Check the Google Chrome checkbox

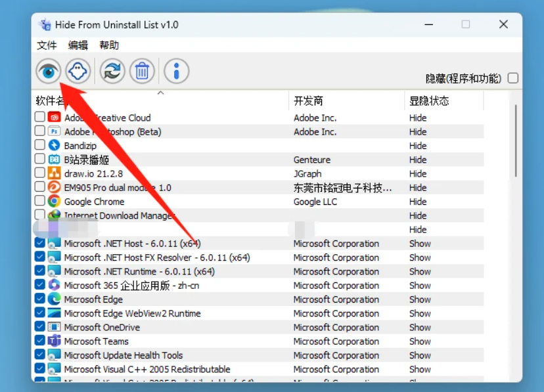(40, 200)
